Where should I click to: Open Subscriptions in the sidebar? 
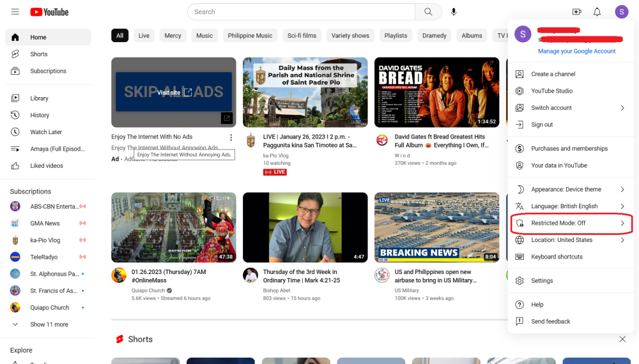tap(48, 71)
